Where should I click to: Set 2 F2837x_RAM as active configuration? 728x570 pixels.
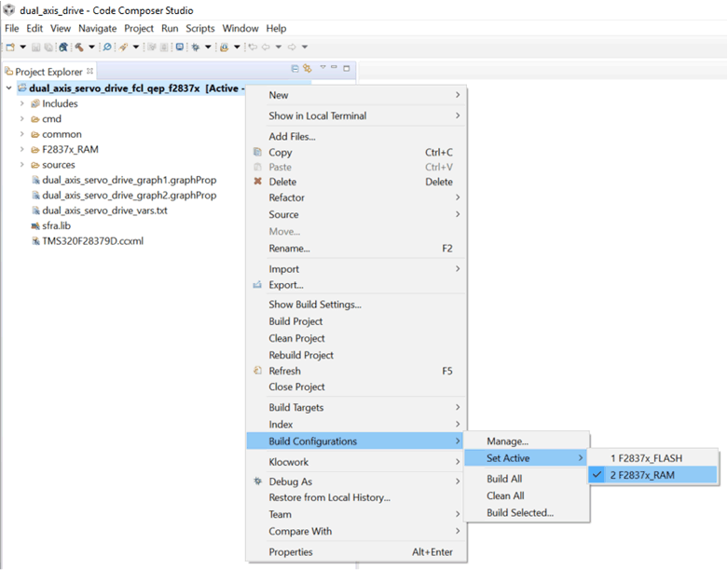tap(642, 475)
